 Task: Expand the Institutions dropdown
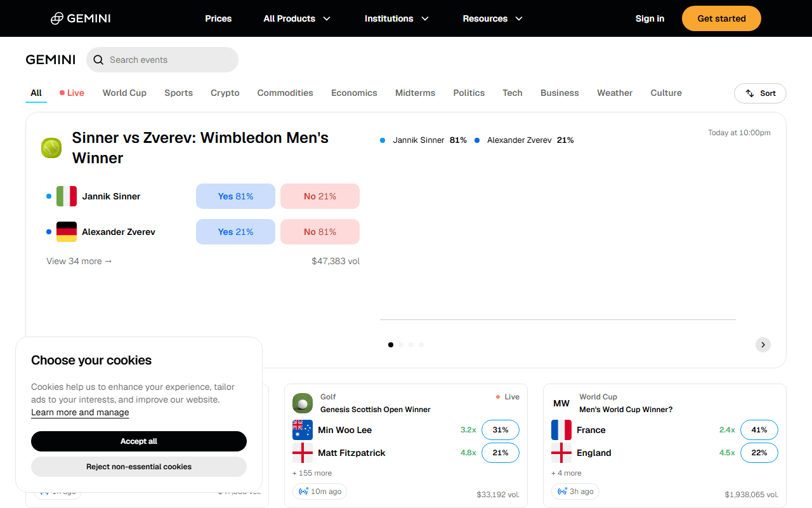396,18
